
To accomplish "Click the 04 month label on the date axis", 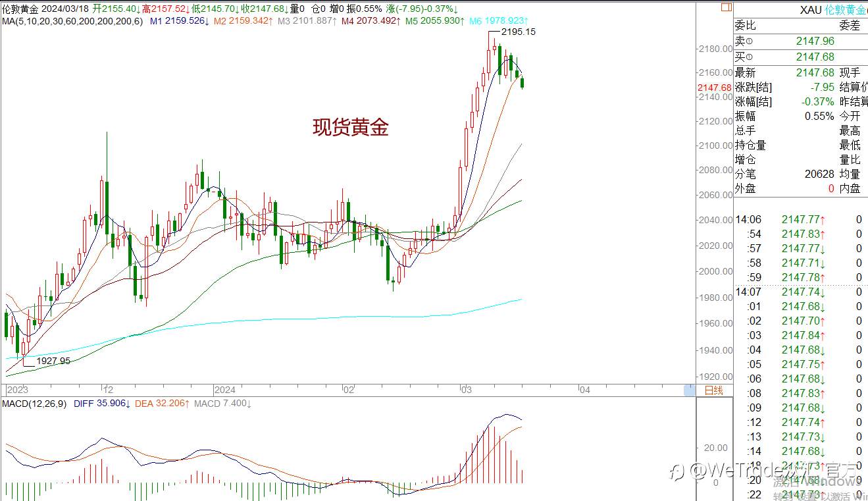I will (x=585, y=390).
